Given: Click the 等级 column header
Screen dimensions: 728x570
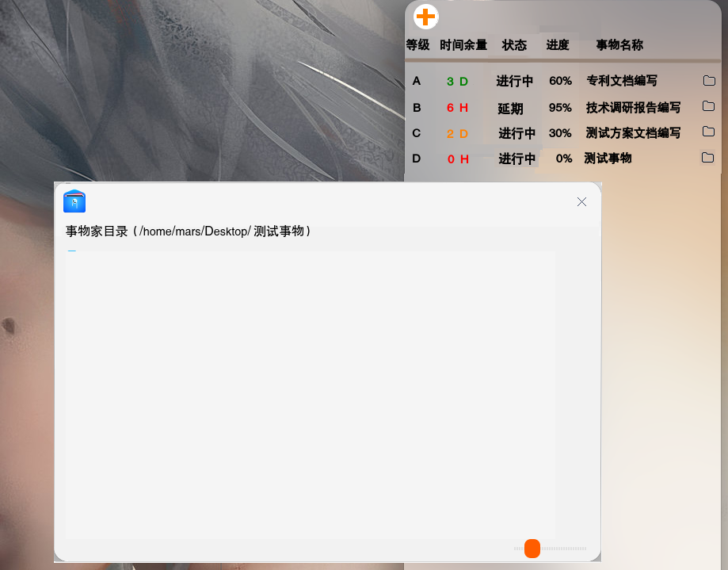Looking at the screenshot, I should (417, 45).
